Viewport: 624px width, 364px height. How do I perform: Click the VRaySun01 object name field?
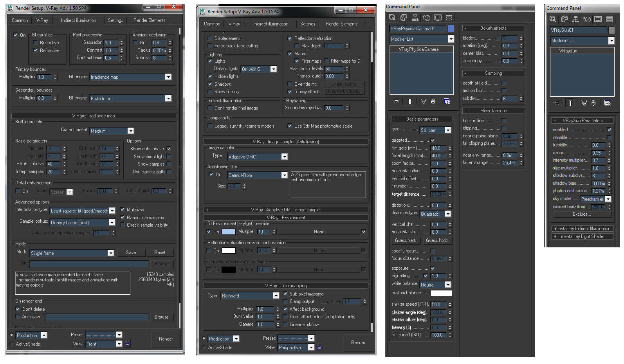(x=579, y=30)
